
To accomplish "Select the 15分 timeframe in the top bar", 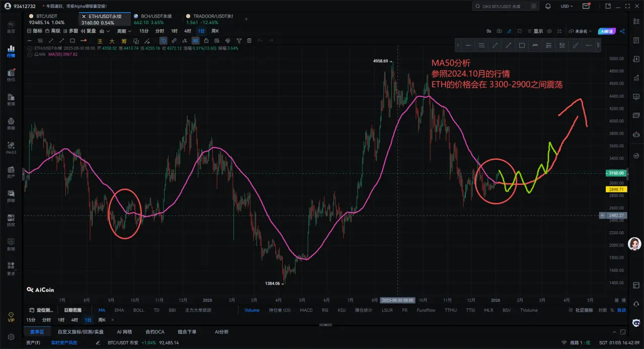I will (144, 31).
